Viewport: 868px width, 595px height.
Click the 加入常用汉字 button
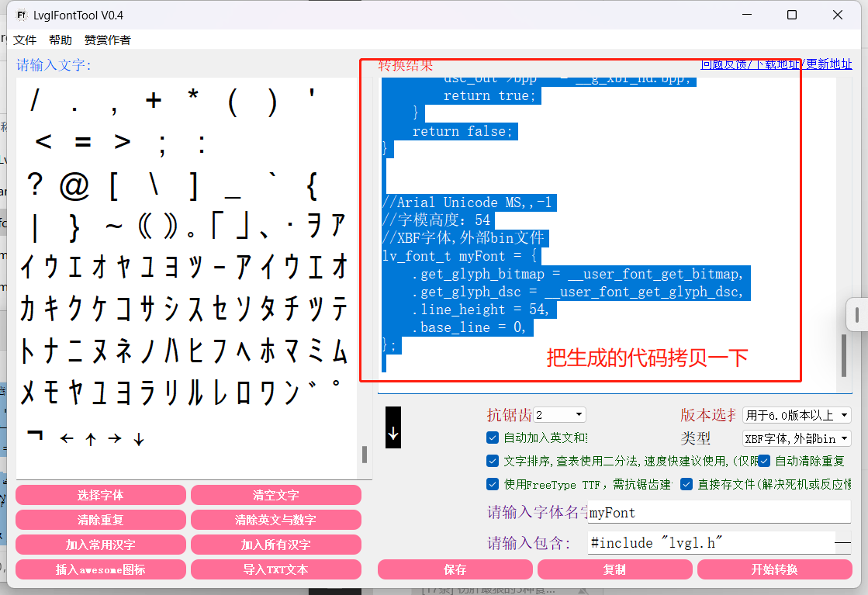pyautogui.click(x=101, y=545)
